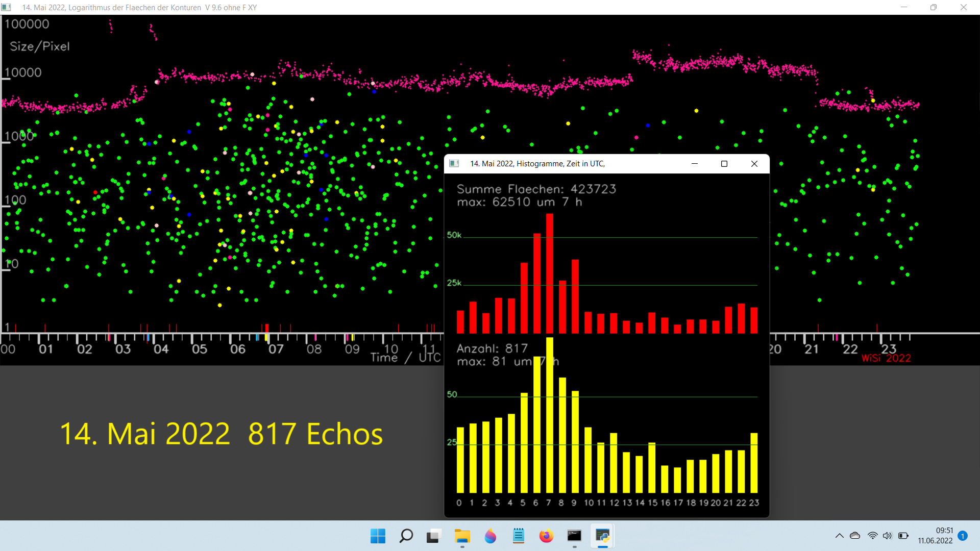
Task: Click the 'Time / UTC' axis label
Action: pos(406,357)
